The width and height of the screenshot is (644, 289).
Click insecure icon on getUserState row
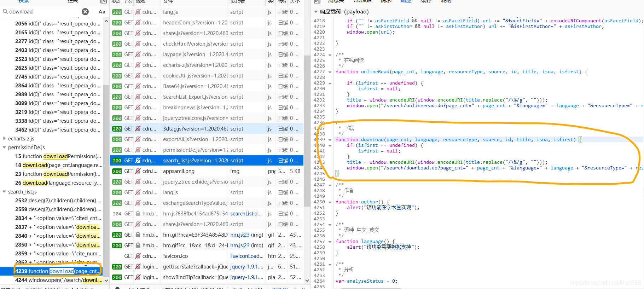[x=138, y=267]
